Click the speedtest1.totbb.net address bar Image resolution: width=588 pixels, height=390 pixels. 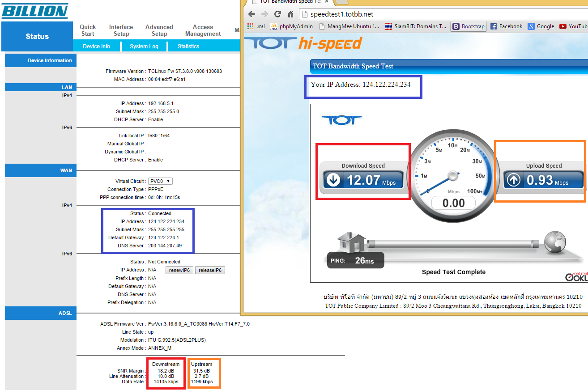(x=443, y=14)
